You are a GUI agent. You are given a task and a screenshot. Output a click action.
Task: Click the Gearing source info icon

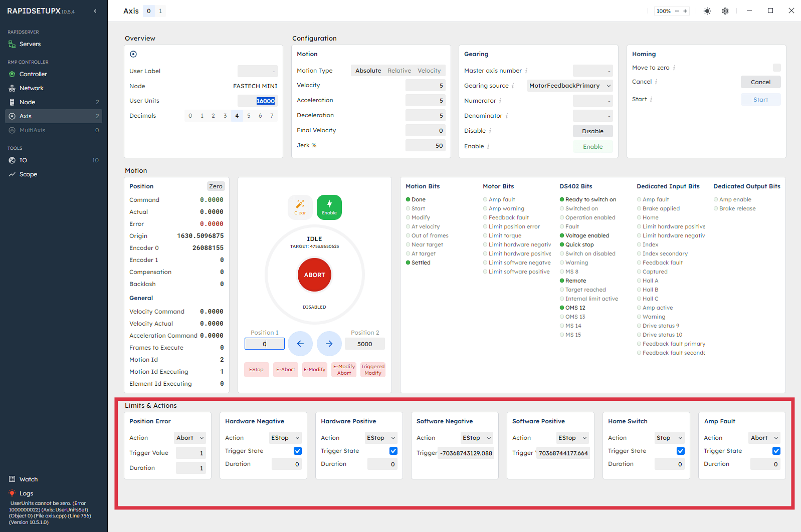(x=513, y=86)
